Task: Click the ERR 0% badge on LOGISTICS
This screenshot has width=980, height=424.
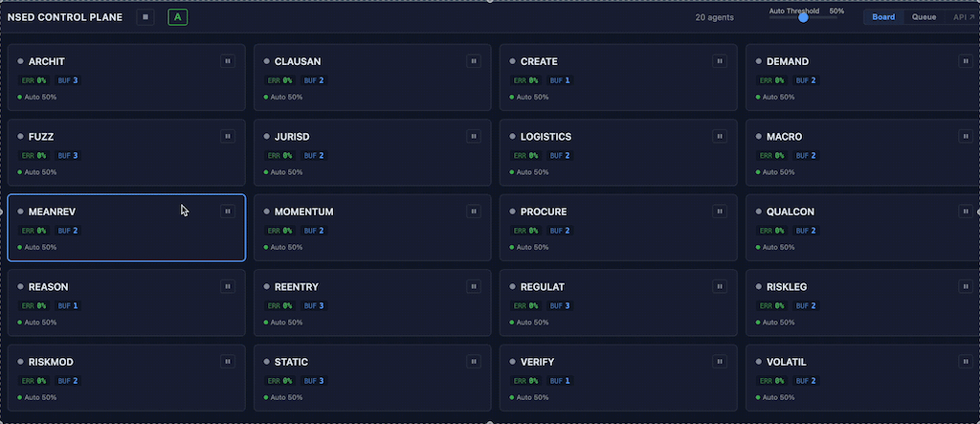Action: point(525,156)
